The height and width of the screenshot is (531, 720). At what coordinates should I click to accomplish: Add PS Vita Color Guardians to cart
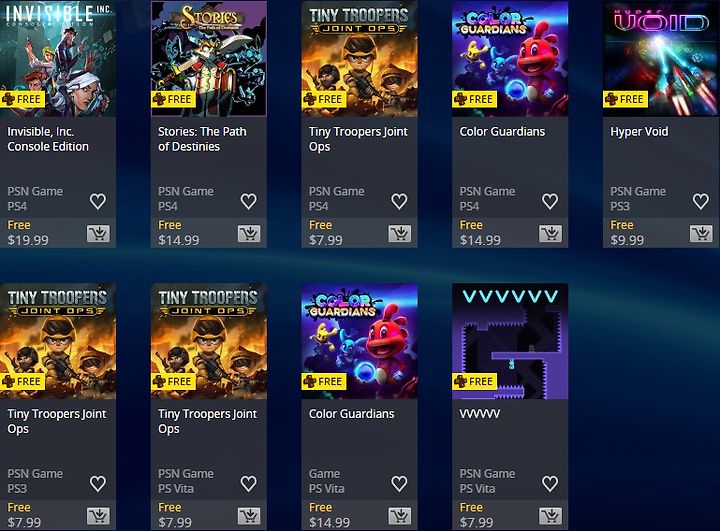point(399,516)
